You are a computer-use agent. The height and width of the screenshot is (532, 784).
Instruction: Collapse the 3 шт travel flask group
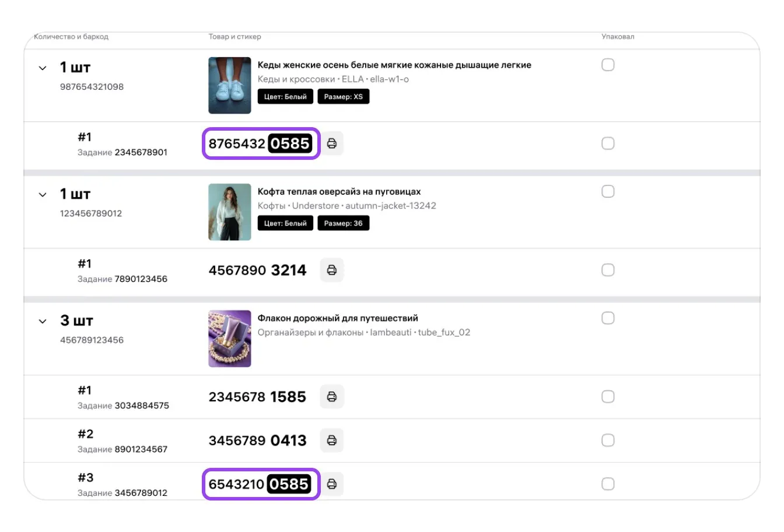click(43, 321)
